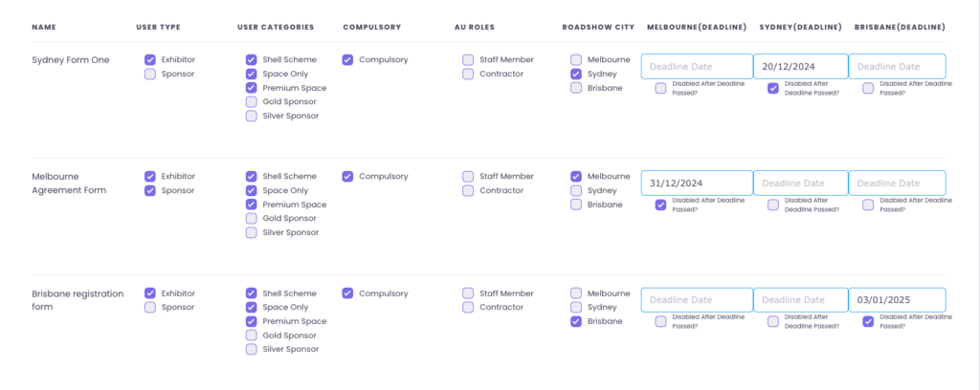The image size is (980, 390).
Task: Click Melbourne deadline field showing 31/12/2024
Action: (x=697, y=184)
